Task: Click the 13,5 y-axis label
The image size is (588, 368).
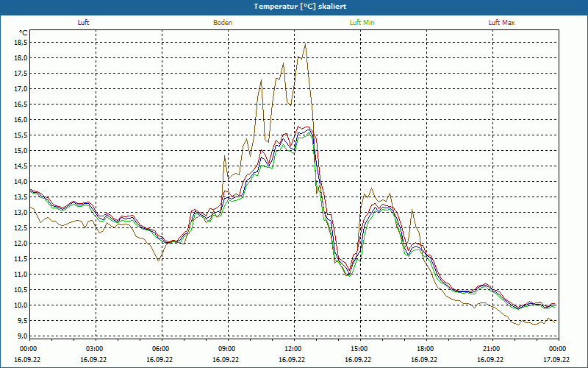Action: (21, 197)
